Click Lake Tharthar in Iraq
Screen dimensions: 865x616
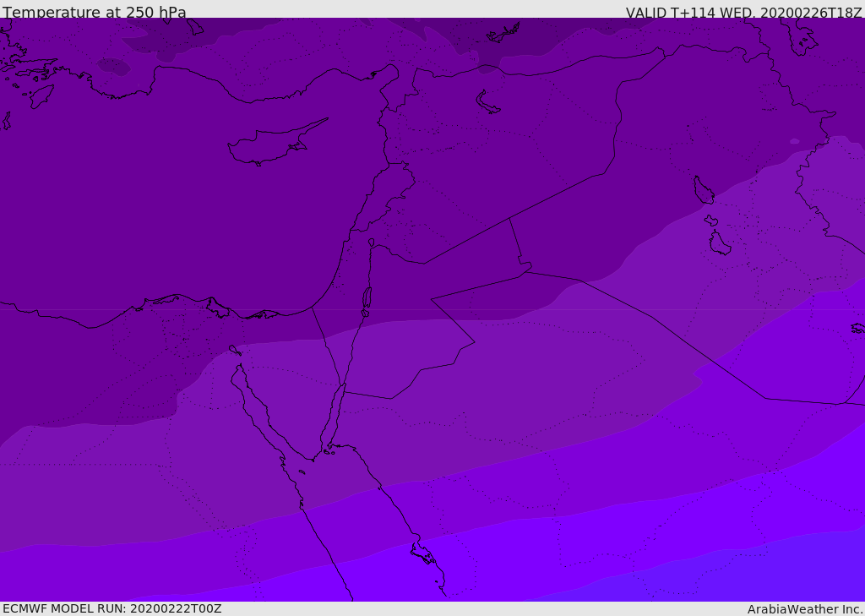[703, 190]
